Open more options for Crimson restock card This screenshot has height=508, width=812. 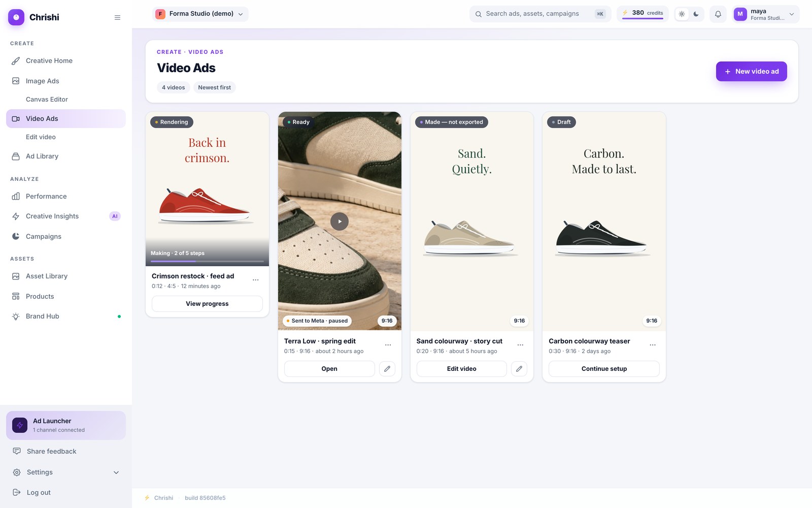pos(256,280)
